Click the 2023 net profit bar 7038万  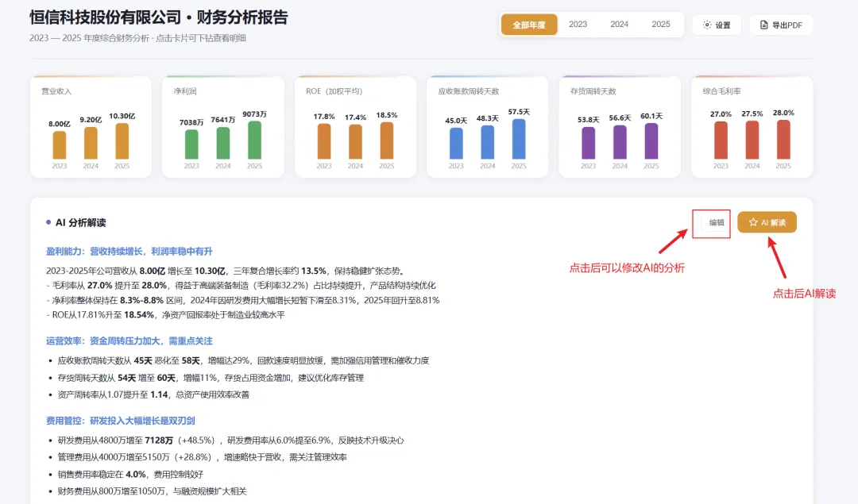click(x=191, y=144)
